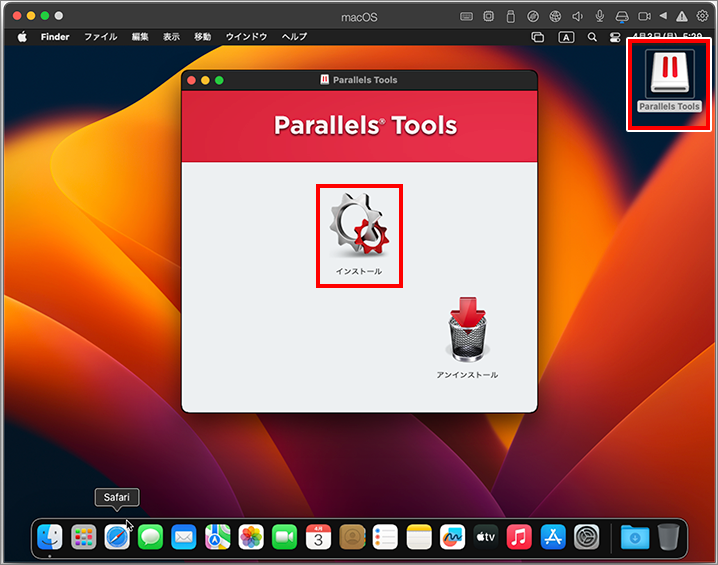The width and height of the screenshot is (718, 565).
Task: Click the USB device icon in the VM toolbar
Action: coord(511,17)
